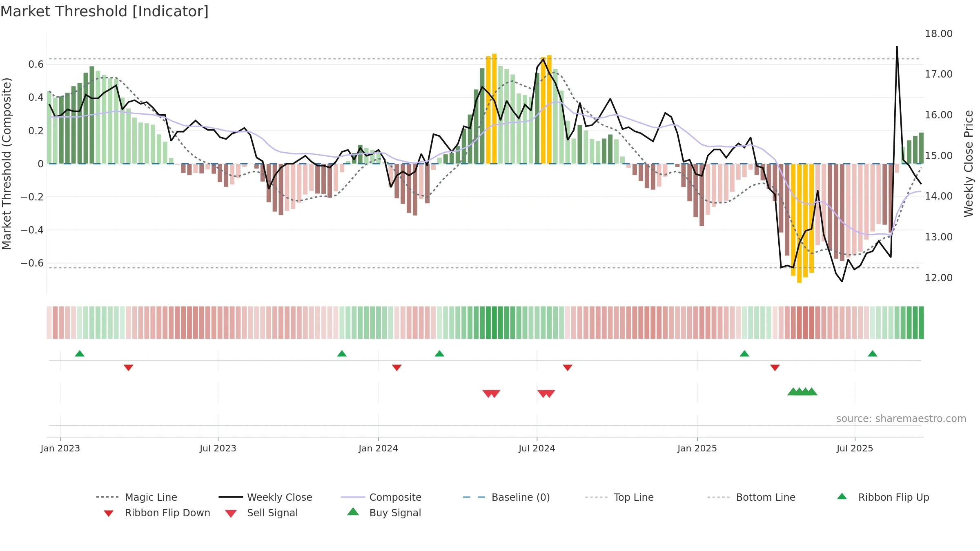Click the ribbon flip down marker in March 2023
Viewport: 980px width, 551px height.
click(x=128, y=368)
